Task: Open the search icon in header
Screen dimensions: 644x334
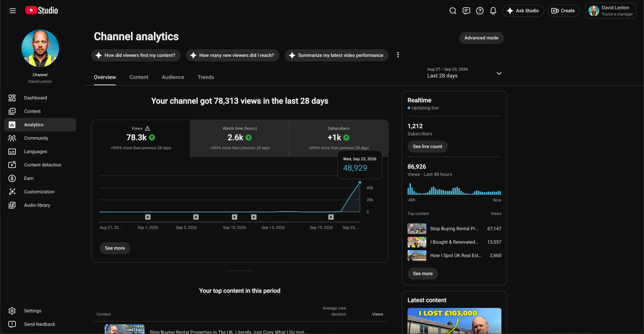Action: pyautogui.click(x=453, y=11)
